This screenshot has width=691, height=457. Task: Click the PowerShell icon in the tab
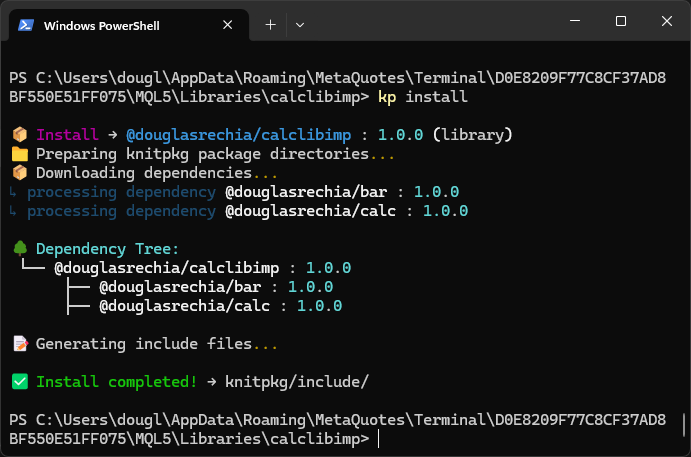(x=27, y=25)
